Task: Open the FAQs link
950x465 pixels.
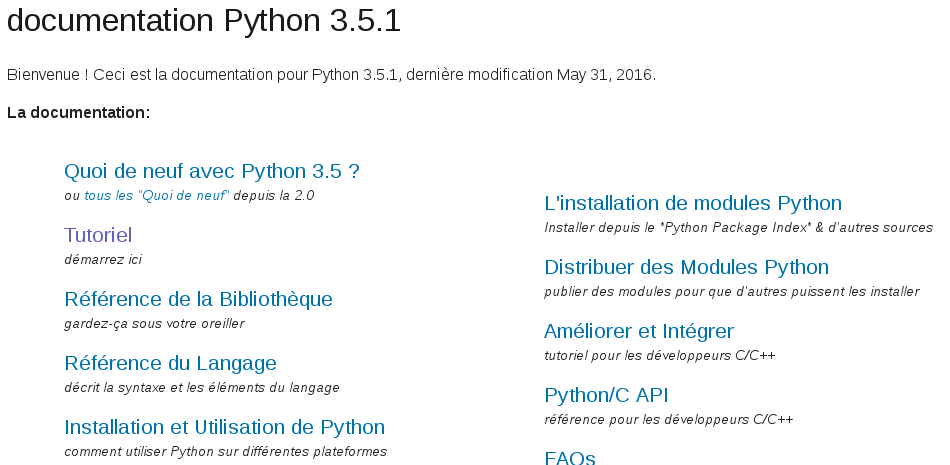Action: point(570,457)
